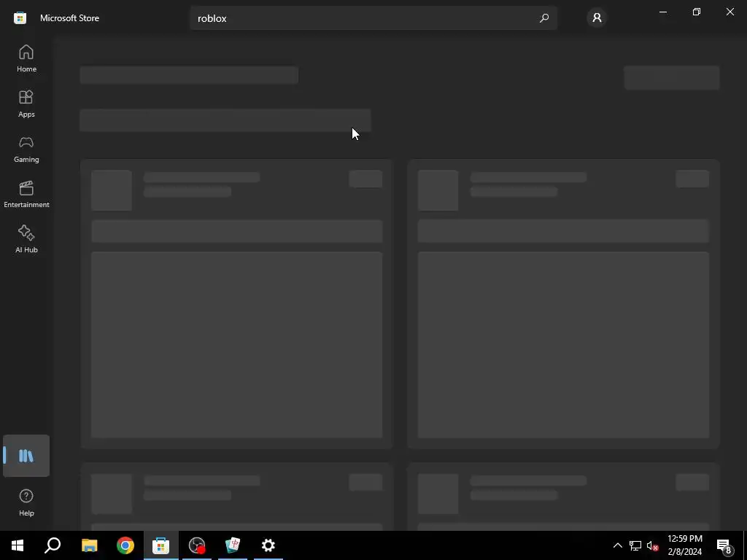Close the Microsoft Store window
The width and height of the screenshot is (747, 560).
point(729,12)
